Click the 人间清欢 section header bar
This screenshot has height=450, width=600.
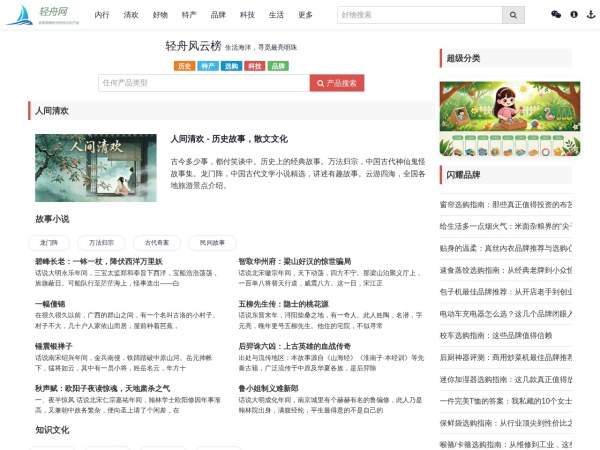[231, 111]
